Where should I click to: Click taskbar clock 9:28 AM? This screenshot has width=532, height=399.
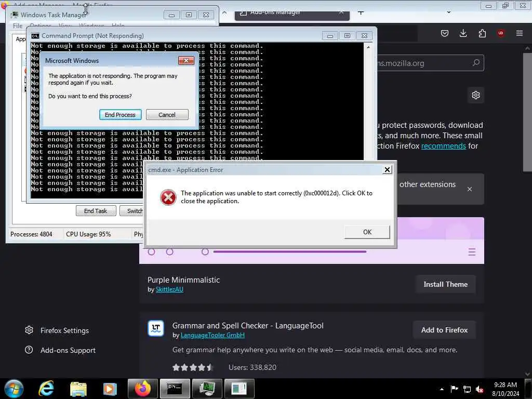click(x=505, y=389)
